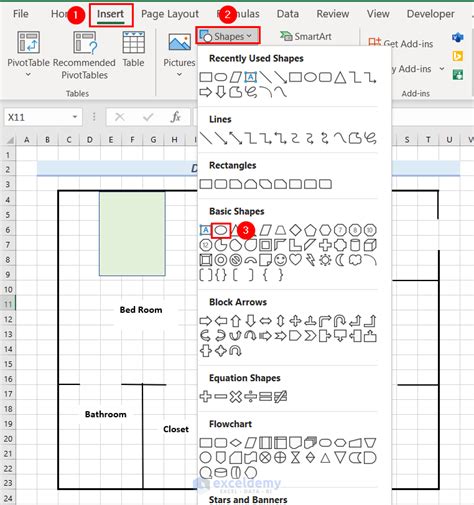Choose the Freeform Shape under Lines

[355, 138]
